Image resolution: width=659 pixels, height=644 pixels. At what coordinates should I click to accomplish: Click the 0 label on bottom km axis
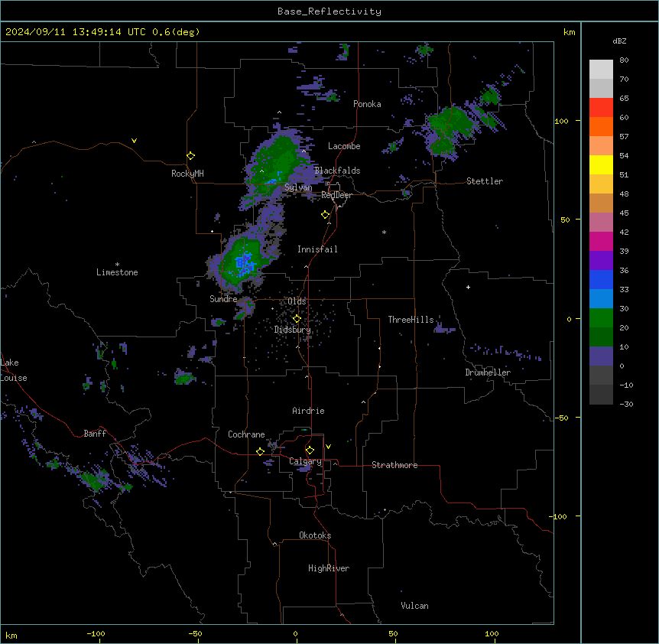[295, 633]
